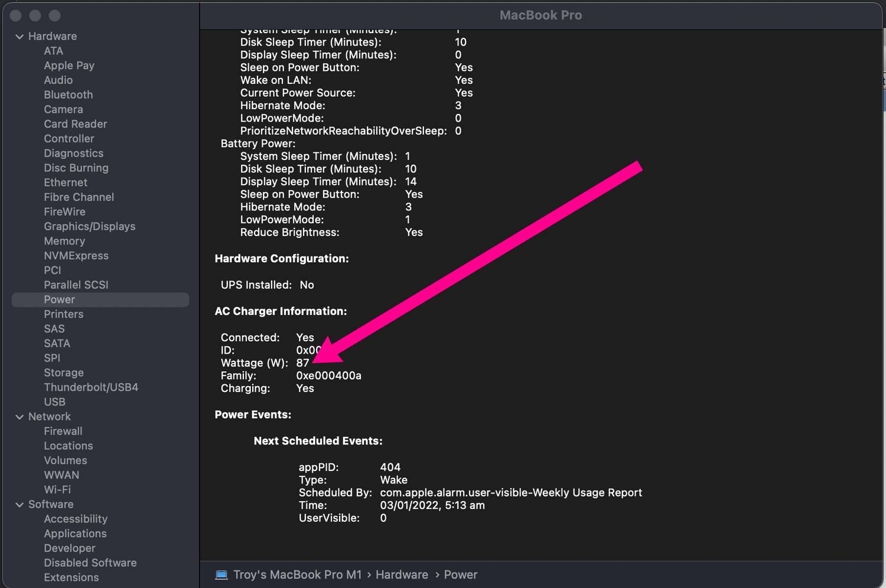Open Applications under Software
Image resolution: width=886 pixels, height=588 pixels.
coord(75,534)
